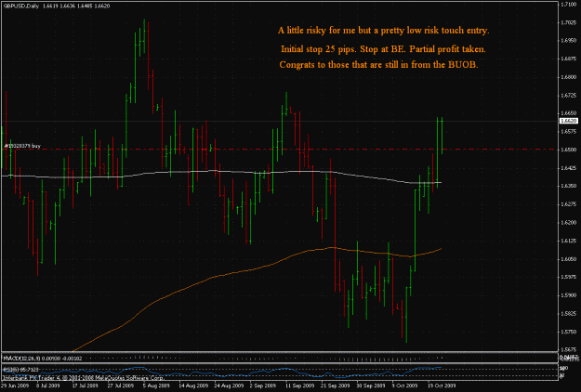The image size is (581, 392).
Task: Click the 14 Aug 2009 date label
Action: click(193, 385)
